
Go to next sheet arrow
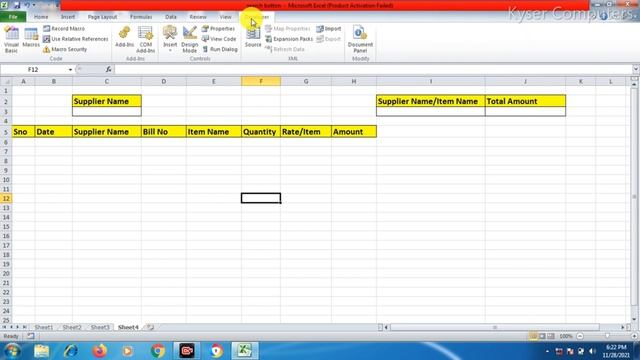(x=18, y=327)
